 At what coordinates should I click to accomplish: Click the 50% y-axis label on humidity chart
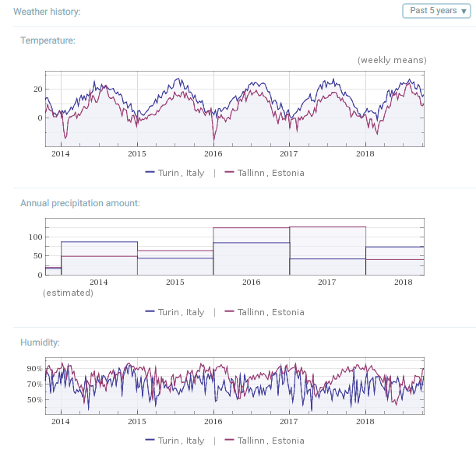pyautogui.click(x=35, y=399)
